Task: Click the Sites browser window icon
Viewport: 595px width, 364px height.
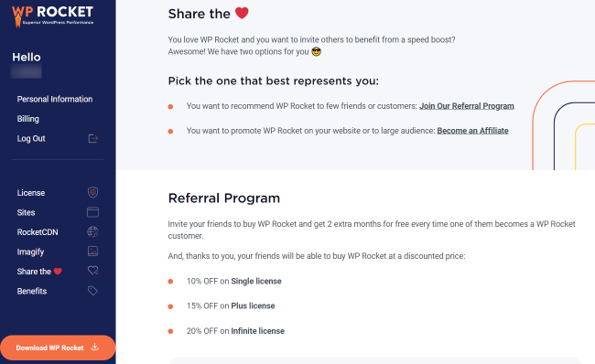Action: pyautogui.click(x=93, y=212)
